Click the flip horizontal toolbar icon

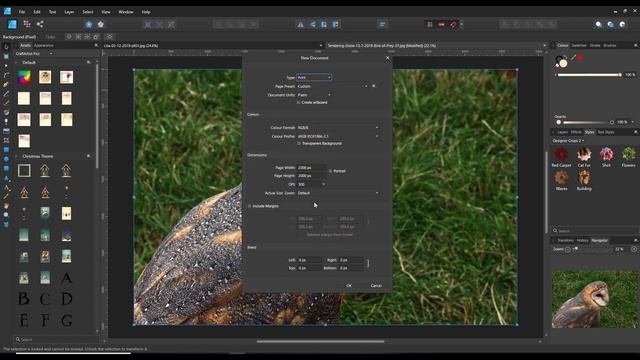click(x=300, y=24)
